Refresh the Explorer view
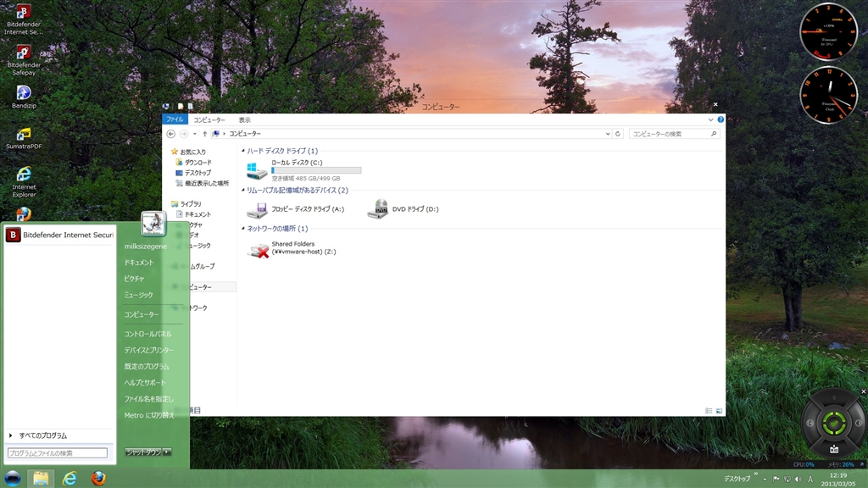868x488 pixels. point(618,134)
